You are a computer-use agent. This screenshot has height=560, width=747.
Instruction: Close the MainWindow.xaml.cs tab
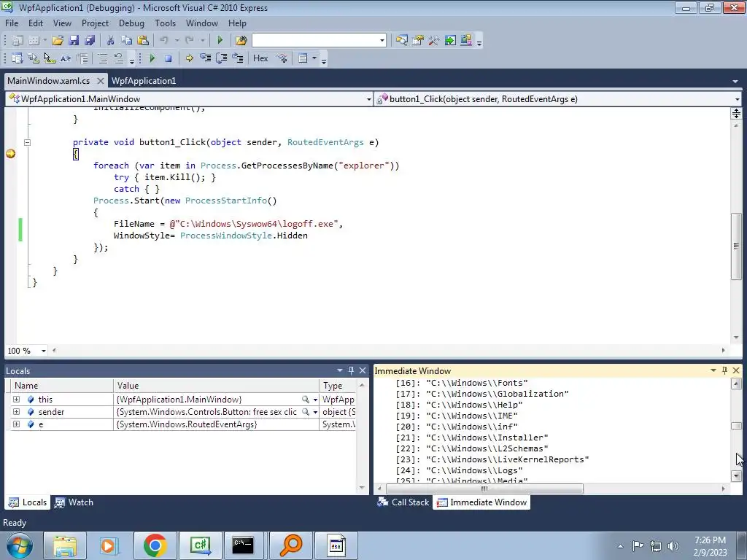pos(100,81)
